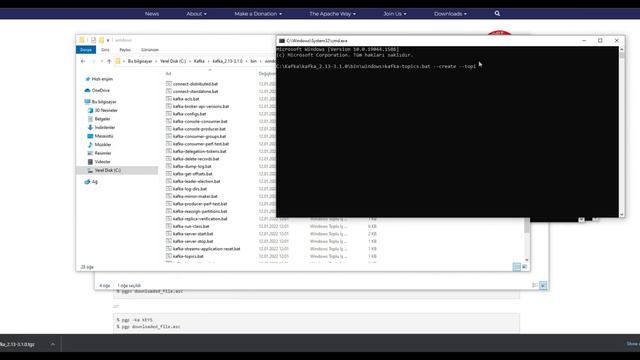Expand the About menu in Apache navbar
The width and height of the screenshot is (640, 360).
click(x=196, y=14)
